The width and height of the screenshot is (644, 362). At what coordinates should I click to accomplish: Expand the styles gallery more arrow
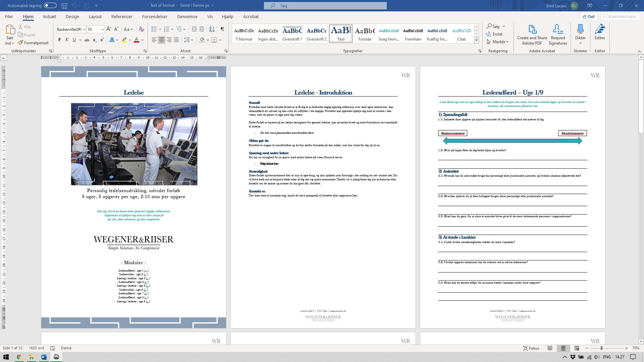(476, 40)
